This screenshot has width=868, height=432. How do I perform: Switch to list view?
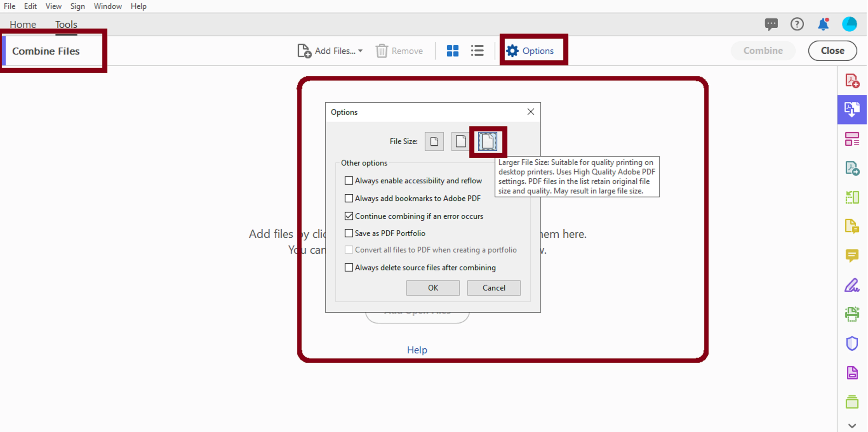(x=477, y=51)
